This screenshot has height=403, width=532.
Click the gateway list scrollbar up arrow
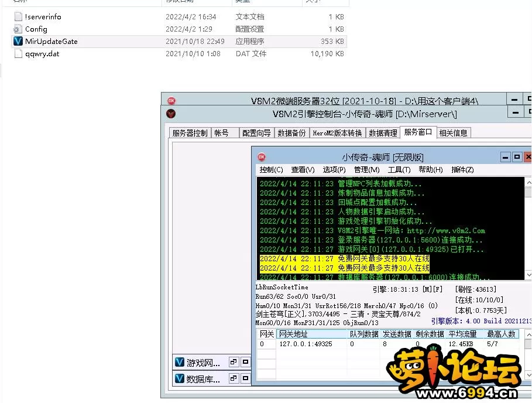(528, 334)
